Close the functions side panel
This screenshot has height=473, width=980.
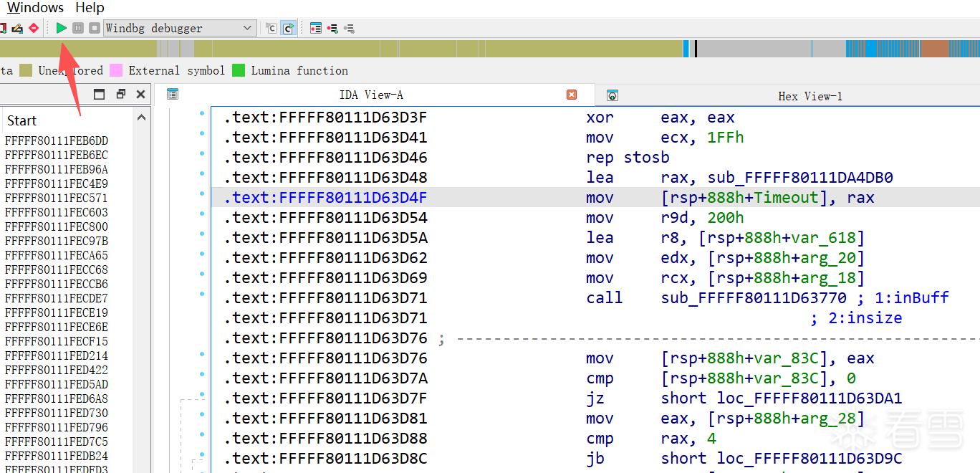click(x=140, y=94)
